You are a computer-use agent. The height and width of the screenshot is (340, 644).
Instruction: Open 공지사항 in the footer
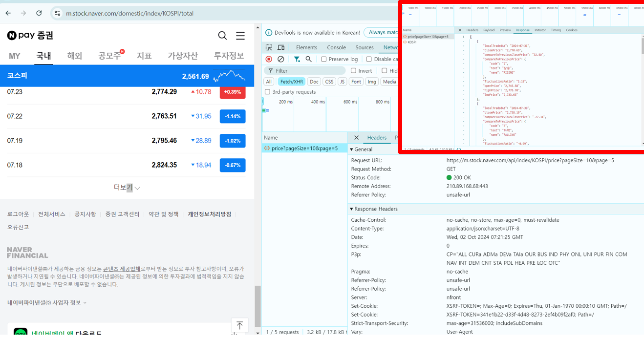(x=85, y=214)
